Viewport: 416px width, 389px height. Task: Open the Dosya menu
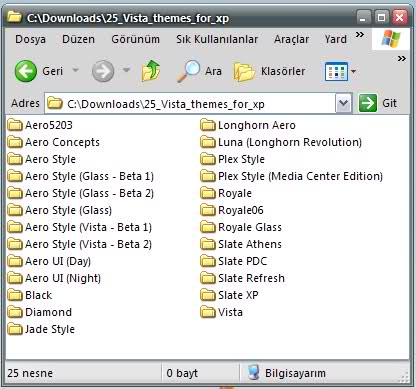tap(30, 39)
